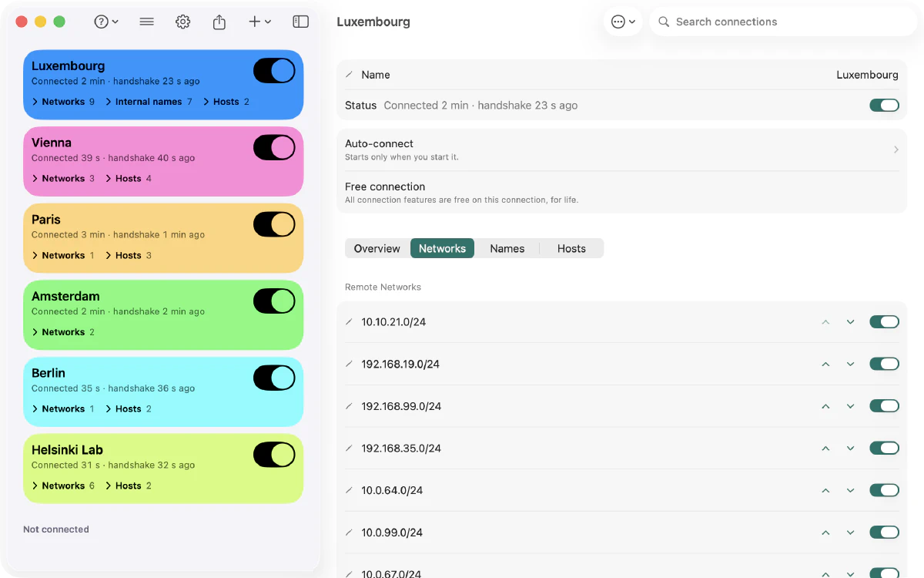924x578 pixels.
Task: Turn off the Luxembourg connection switch in sidebar
Action: click(274, 71)
